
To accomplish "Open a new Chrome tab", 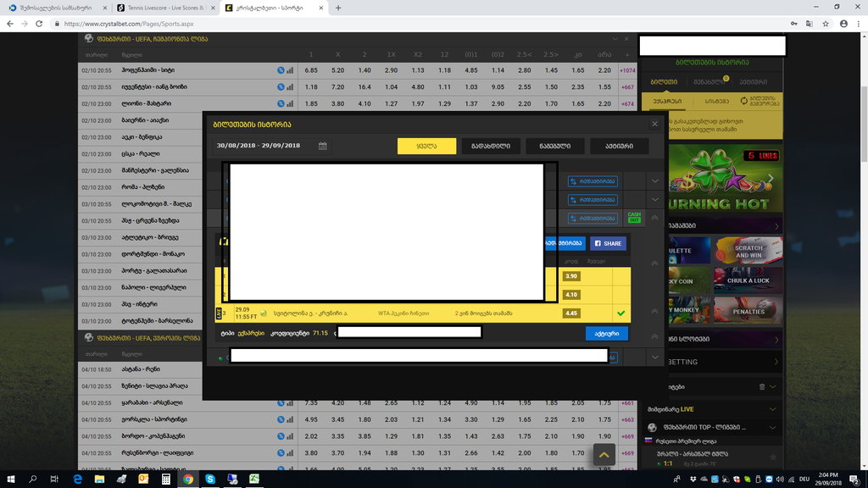I will click(338, 8).
